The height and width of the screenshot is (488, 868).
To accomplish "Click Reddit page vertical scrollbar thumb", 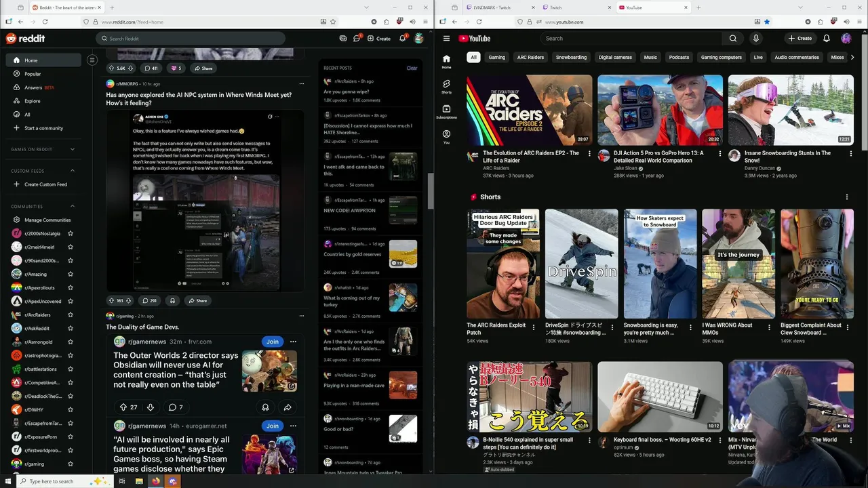I will (430, 191).
